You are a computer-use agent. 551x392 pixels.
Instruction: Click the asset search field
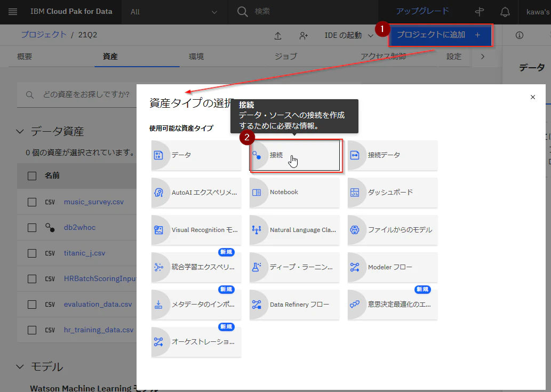tap(77, 94)
